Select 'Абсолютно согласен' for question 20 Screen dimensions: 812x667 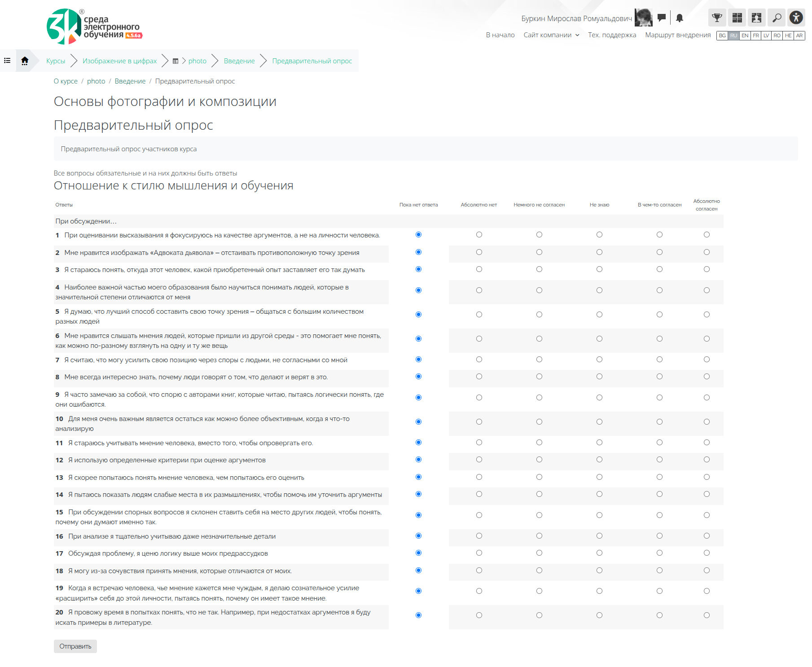tap(707, 615)
